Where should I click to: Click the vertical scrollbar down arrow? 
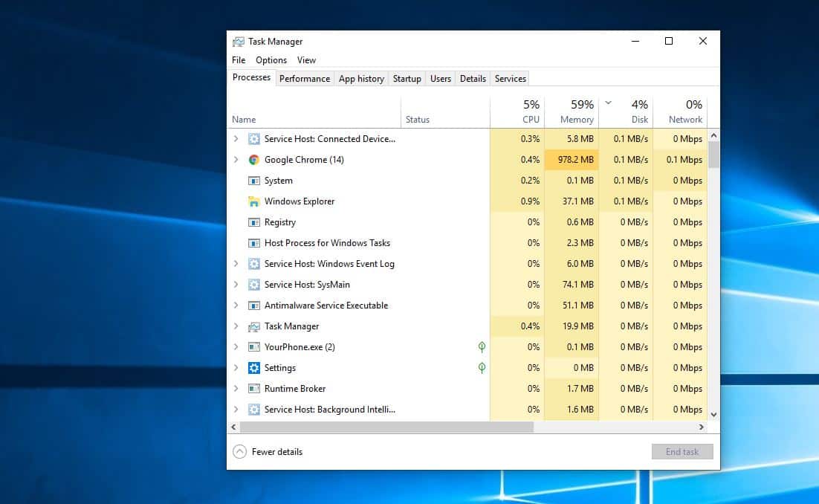pos(713,415)
